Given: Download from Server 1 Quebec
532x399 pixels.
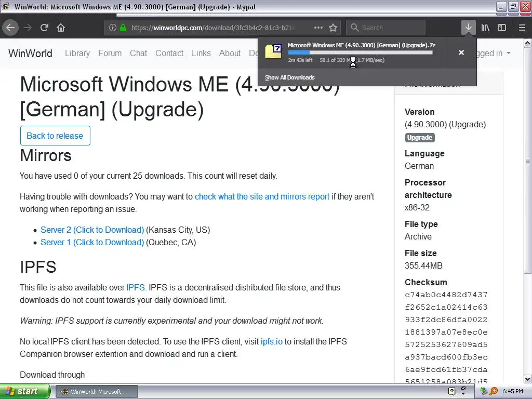Looking at the screenshot, I should click(x=92, y=242).
